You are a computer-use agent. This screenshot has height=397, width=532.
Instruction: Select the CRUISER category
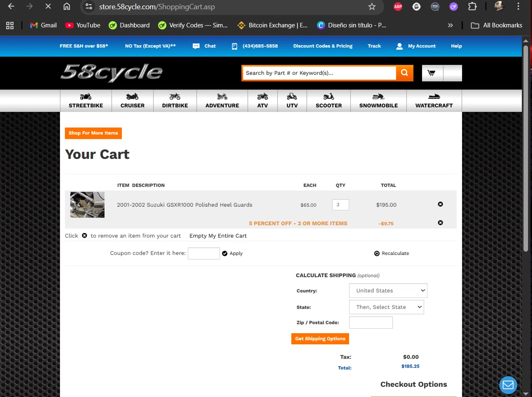(133, 101)
